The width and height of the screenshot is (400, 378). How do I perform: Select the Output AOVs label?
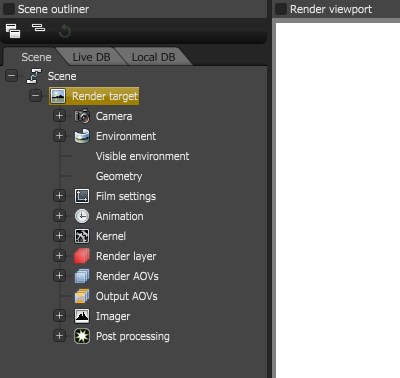pos(127,296)
